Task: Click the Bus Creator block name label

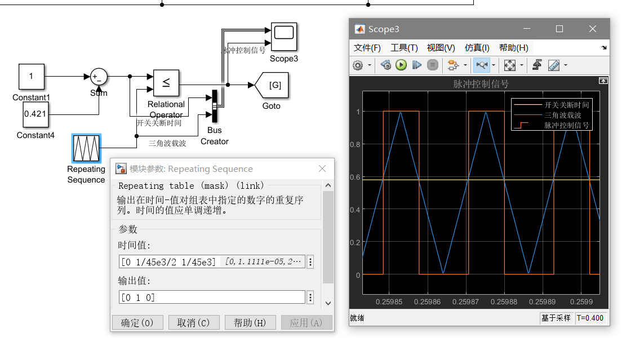Action: 215,136
